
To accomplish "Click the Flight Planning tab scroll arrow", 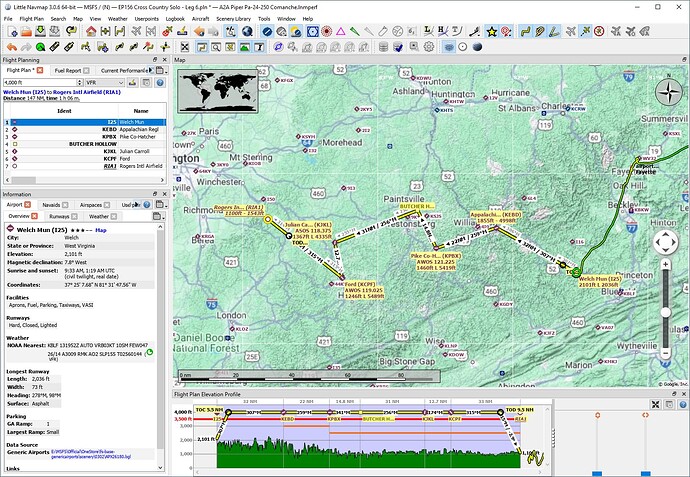I will coord(151,70).
